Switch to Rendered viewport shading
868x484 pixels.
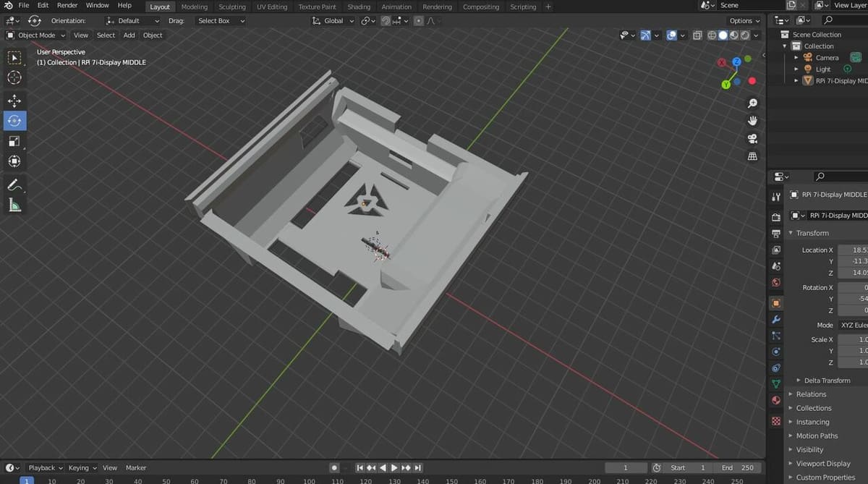pyautogui.click(x=744, y=35)
